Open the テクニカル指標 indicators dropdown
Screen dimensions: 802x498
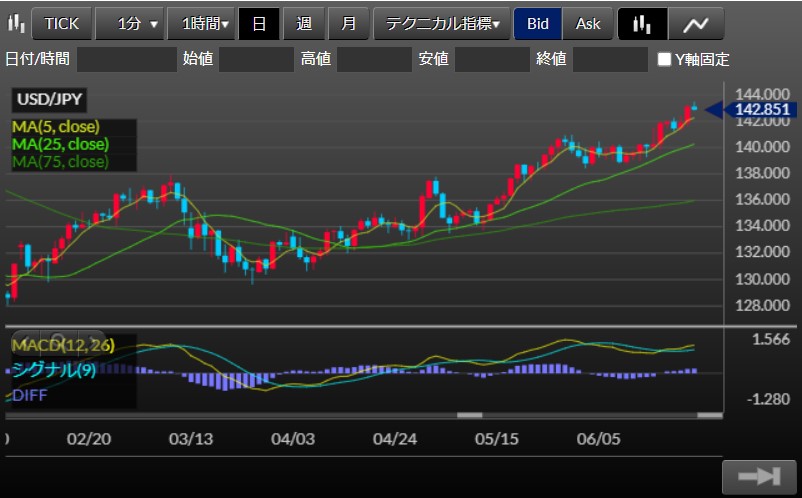pos(442,24)
